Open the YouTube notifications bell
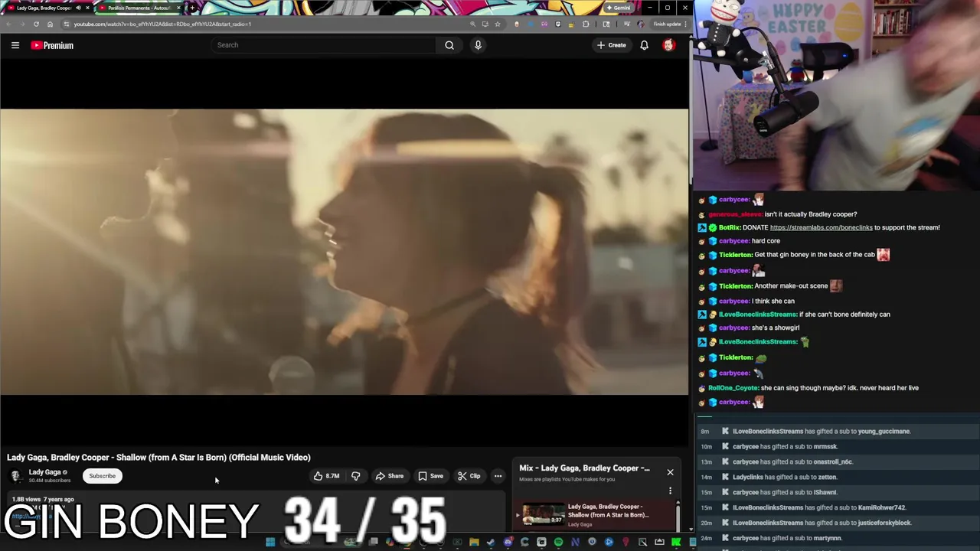Image resolution: width=980 pixels, height=551 pixels. coord(644,45)
